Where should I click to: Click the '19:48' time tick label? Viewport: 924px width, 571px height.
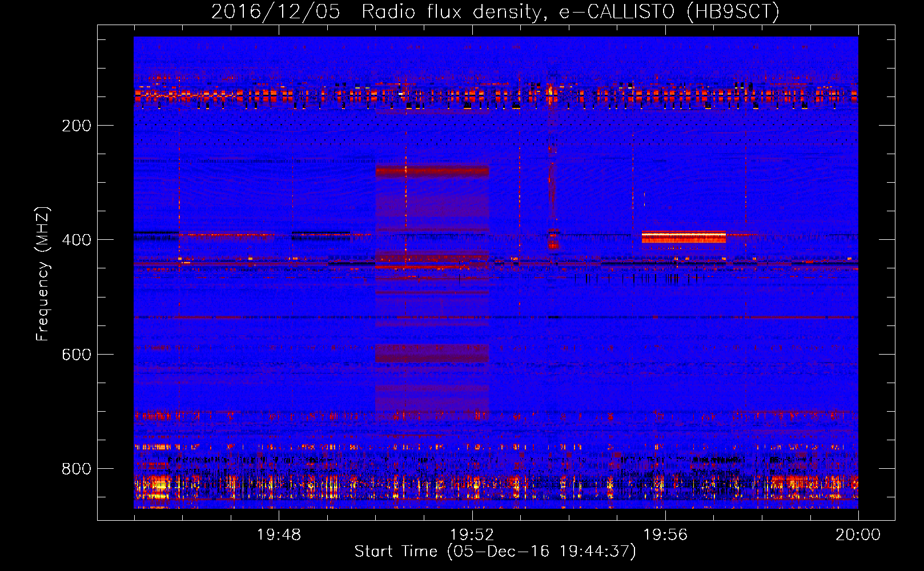click(279, 535)
